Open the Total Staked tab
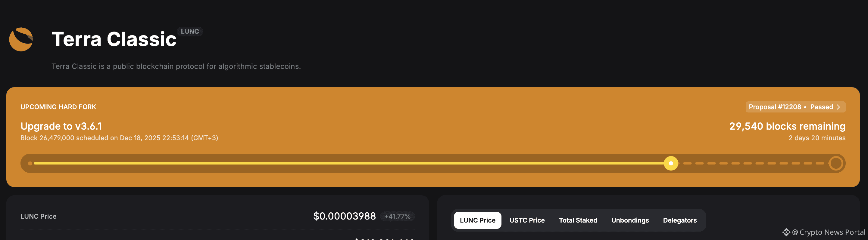The width and height of the screenshot is (868, 240). point(578,220)
